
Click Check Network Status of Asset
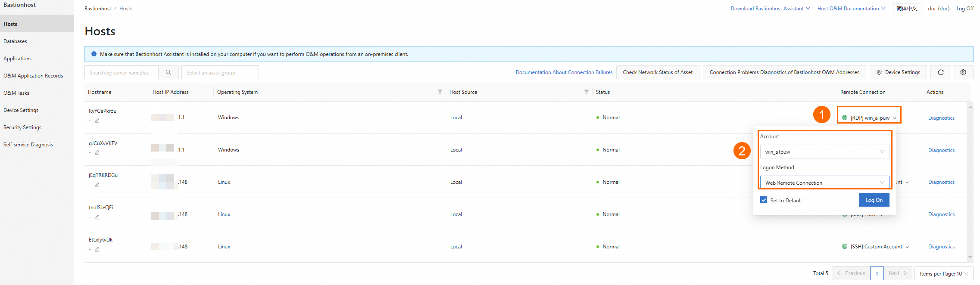pos(658,72)
